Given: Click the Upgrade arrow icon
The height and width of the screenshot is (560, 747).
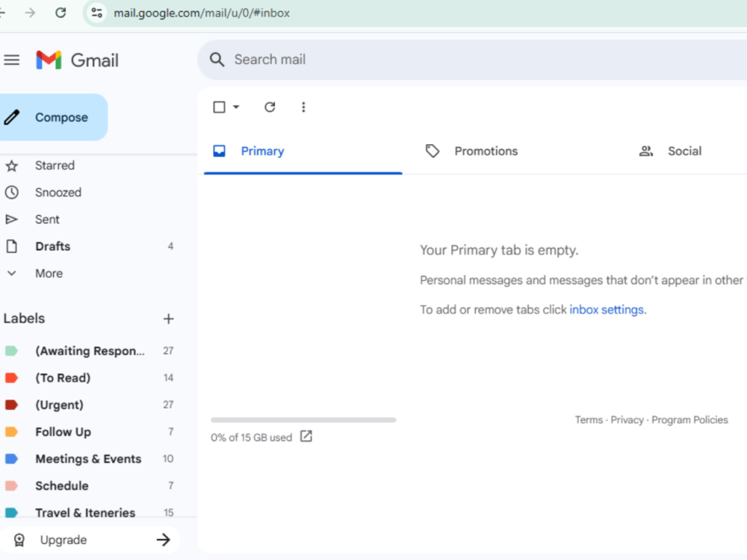Looking at the screenshot, I should (x=163, y=540).
